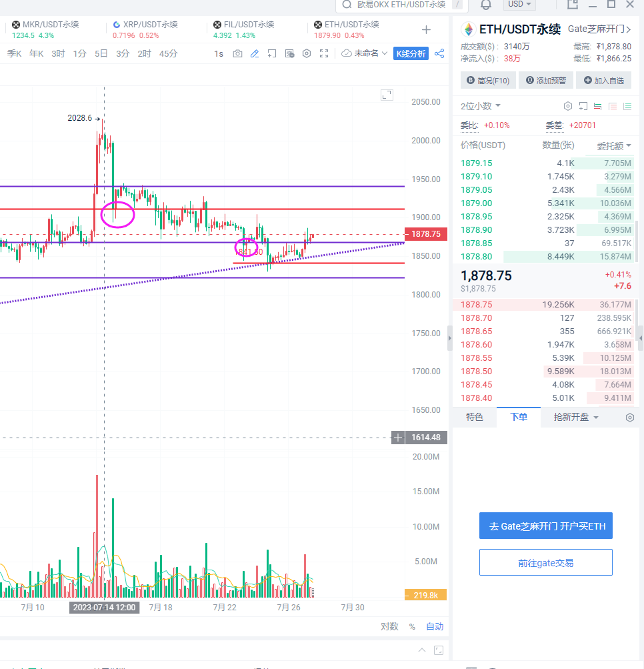
Task: Click the order book pop-out window icon
Action: (x=583, y=106)
